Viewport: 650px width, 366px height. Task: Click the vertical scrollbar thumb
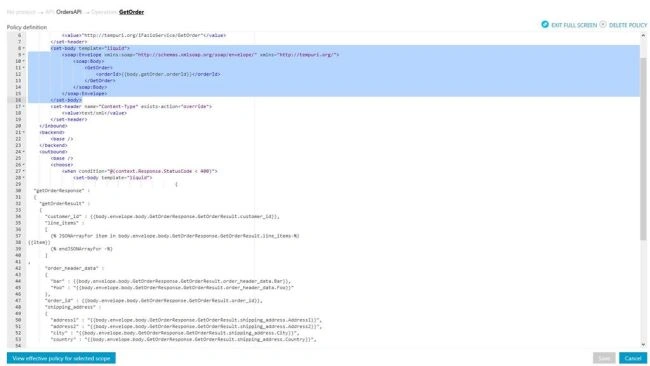643,148
